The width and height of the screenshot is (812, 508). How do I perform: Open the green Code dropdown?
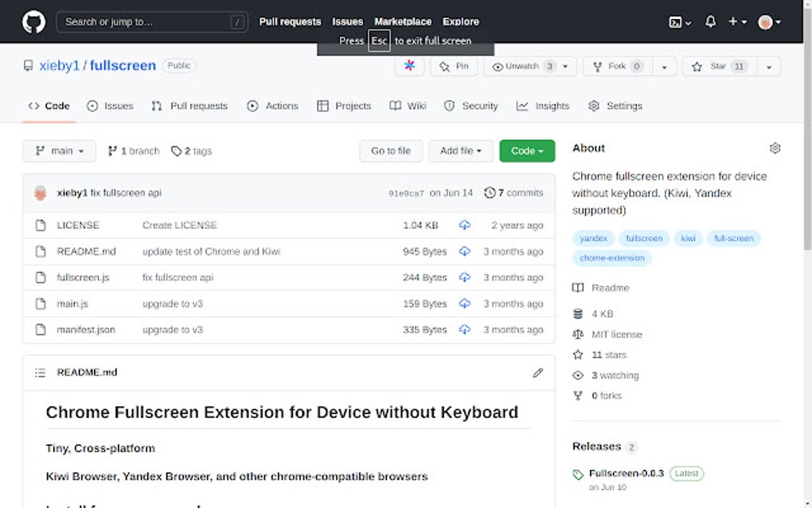[x=526, y=150]
